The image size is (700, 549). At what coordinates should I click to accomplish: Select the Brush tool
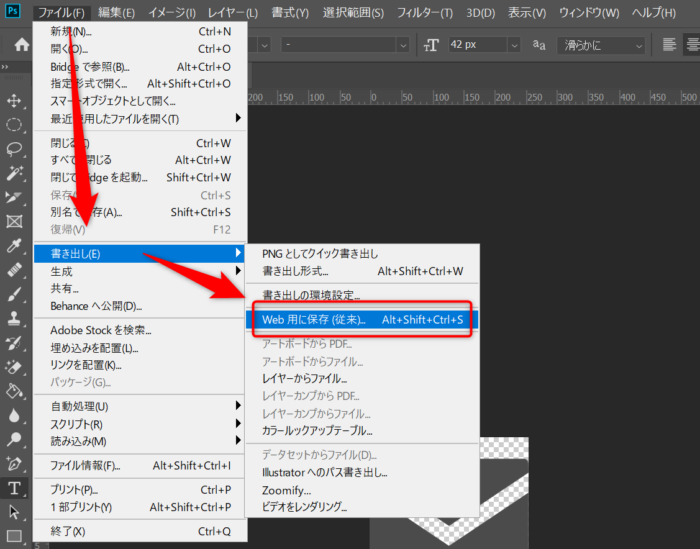tap(15, 295)
